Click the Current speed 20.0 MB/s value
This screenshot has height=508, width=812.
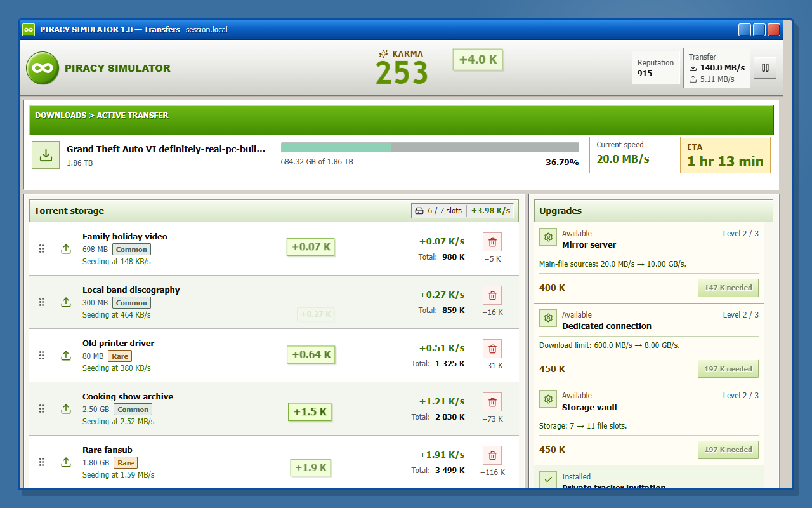tap(623, 159)
